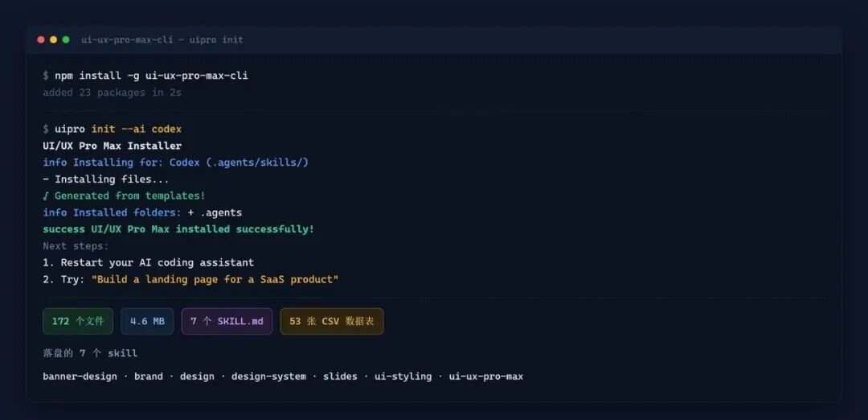Click 'added 23 packages in 2s' line

pyautogui.click(x=112, y=93)
